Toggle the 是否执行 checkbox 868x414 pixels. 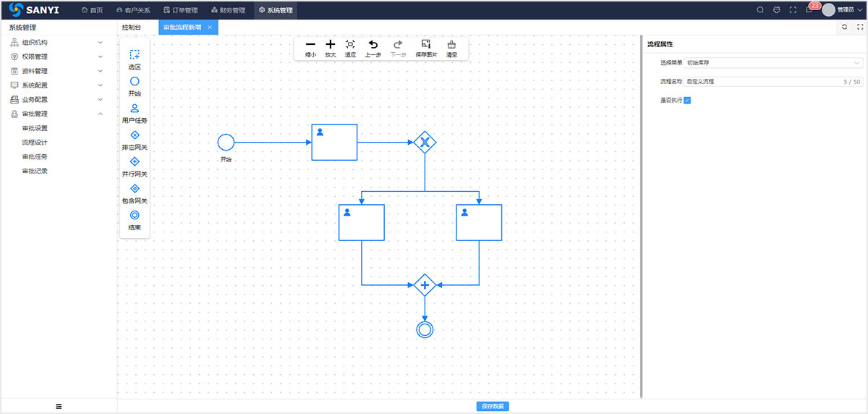(x=687, y=101)
